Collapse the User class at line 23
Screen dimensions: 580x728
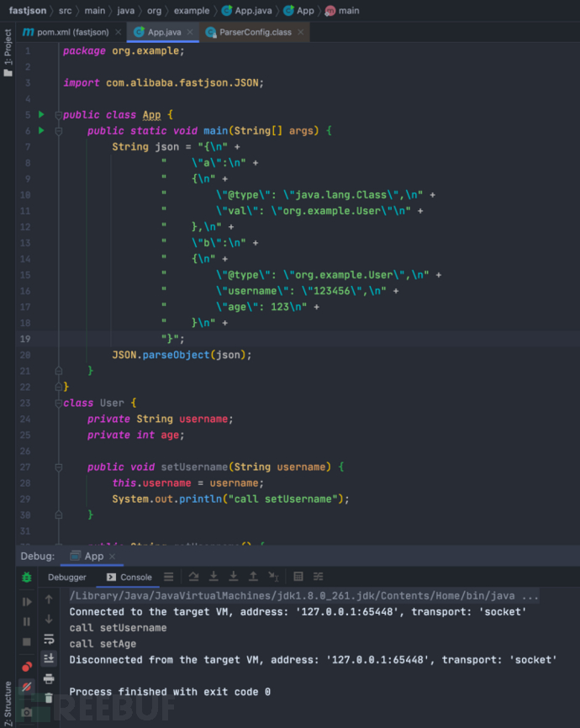click(x=59, y=403)
